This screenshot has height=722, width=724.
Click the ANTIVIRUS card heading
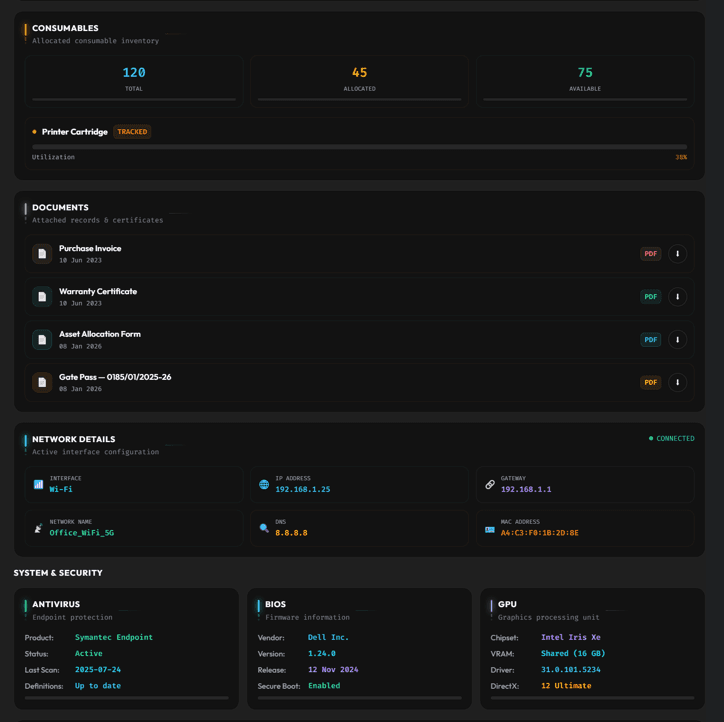pos(56,604)
